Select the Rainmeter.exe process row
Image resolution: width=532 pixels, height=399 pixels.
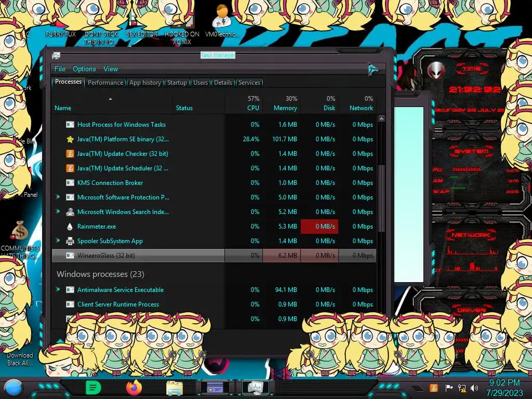(x=214, y=227)
